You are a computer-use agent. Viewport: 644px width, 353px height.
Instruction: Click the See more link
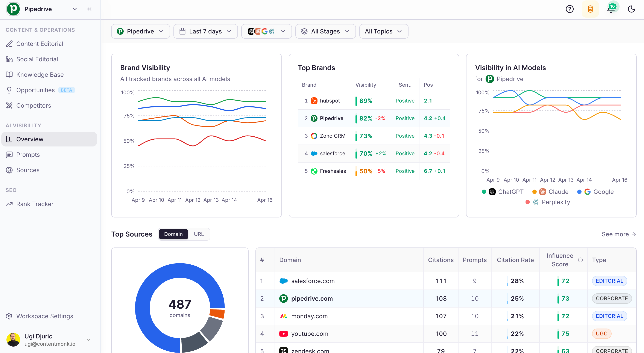click(618, 234)
